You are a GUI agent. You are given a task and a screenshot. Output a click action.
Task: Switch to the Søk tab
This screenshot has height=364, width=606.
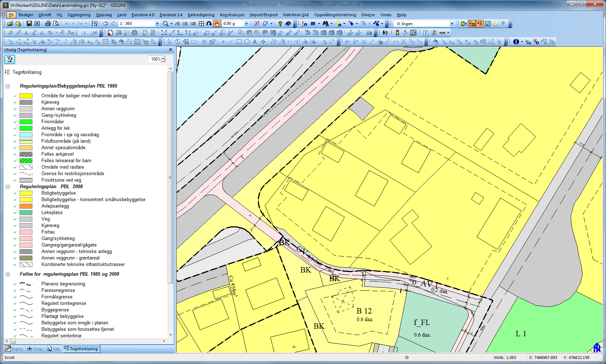[53, 349]
